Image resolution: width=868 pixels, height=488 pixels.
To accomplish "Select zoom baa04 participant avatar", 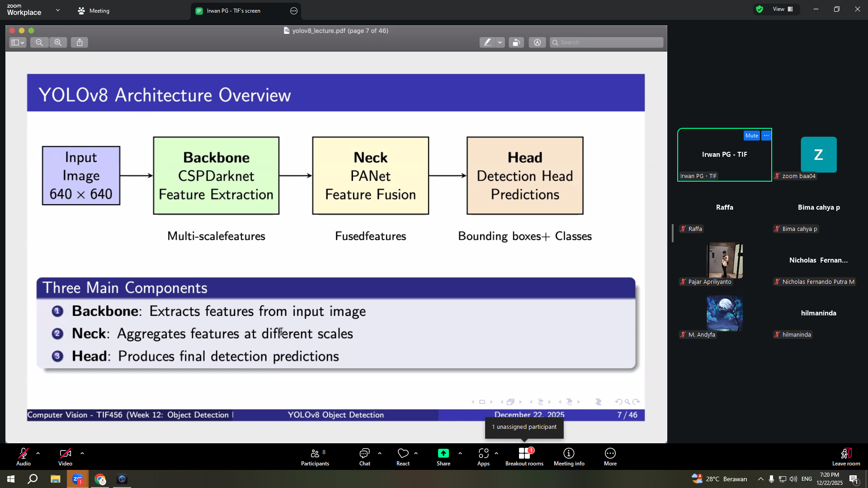I will point(818,155).
